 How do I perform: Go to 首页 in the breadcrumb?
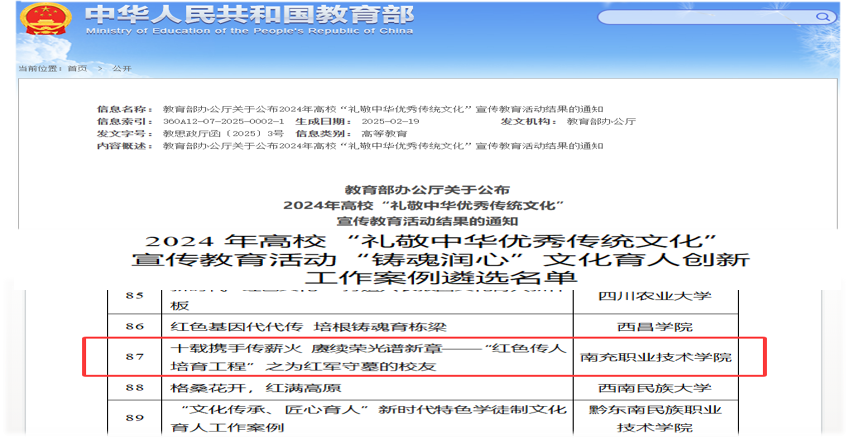77,67
